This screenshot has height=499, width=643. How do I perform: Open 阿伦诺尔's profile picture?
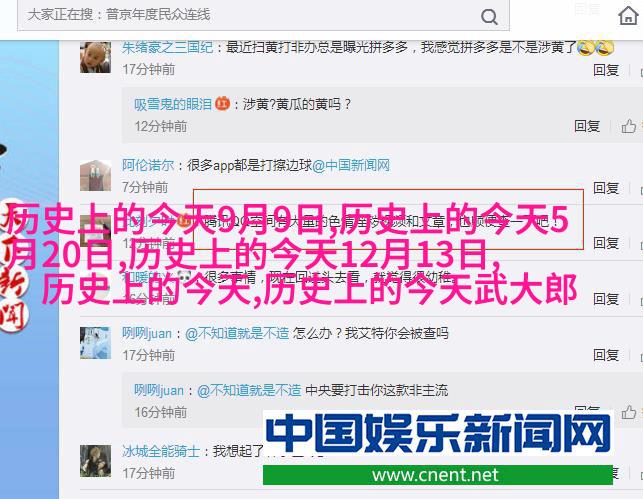95,175
